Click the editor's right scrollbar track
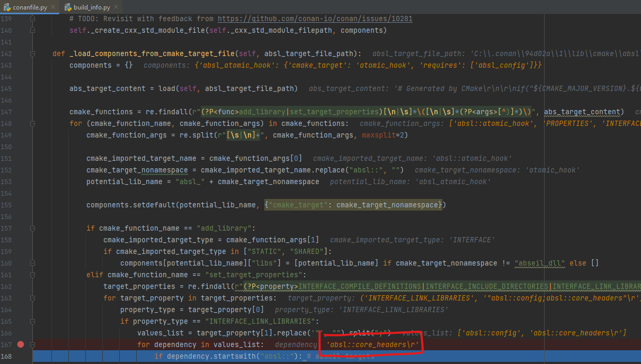Image resolution: width=641 pixels, height=364 pixels. 638,185
